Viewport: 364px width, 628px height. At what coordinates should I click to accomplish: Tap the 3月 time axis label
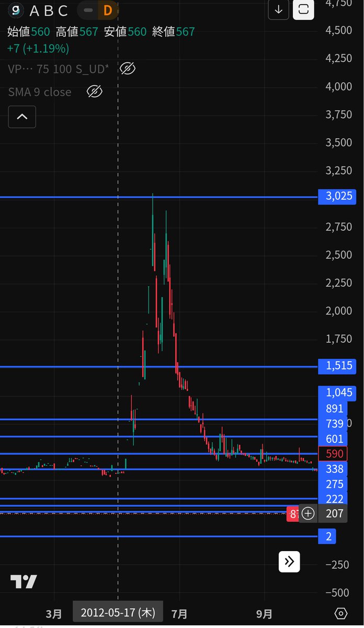54,613
